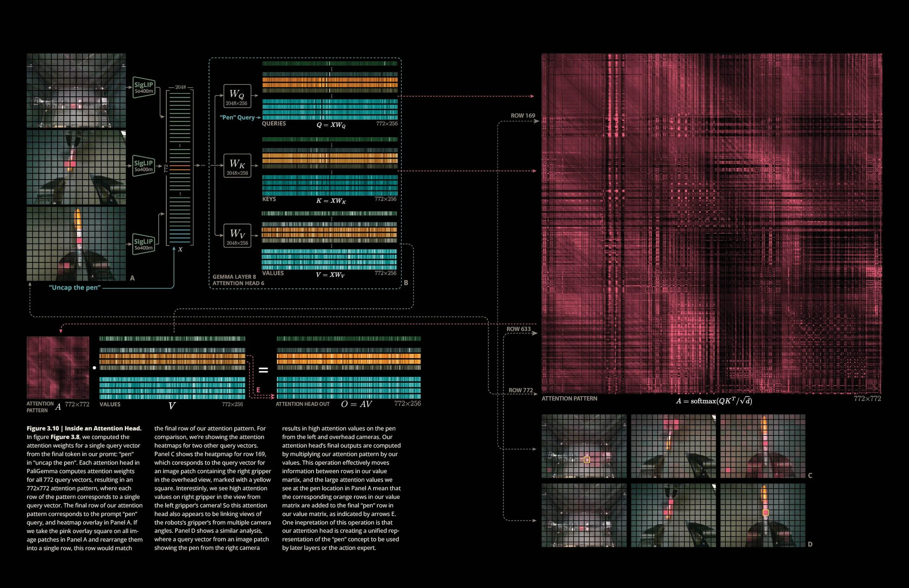This screenshot has height=588, width=909.
Task: Click the 2048 width label above matrix X
Action: 180,87
